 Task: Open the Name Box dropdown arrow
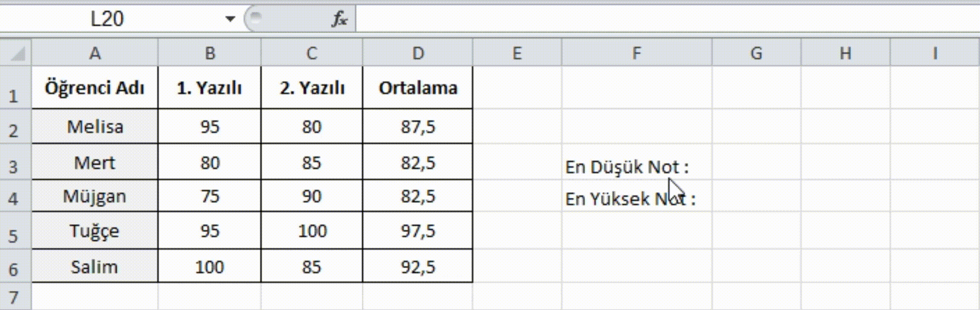tap(230, 19)
